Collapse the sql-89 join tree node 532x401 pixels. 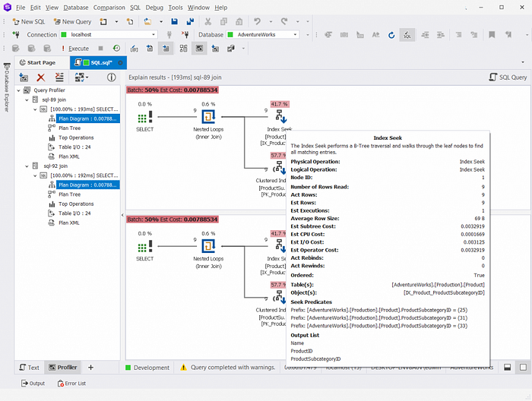click(x=27, y=99)
